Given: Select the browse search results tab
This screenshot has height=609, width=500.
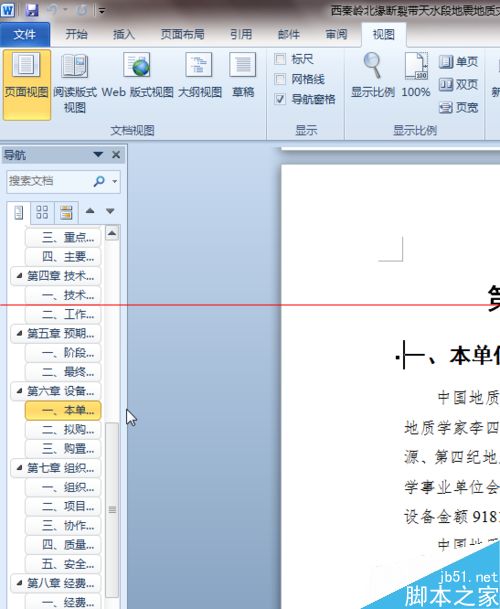Looking at the screenshot, I should (66, 212).
